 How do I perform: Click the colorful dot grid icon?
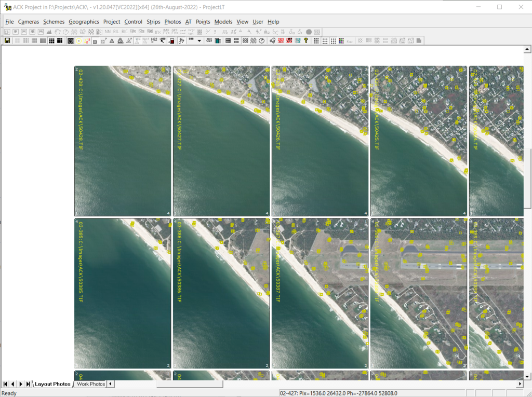[x=341, y=40]
